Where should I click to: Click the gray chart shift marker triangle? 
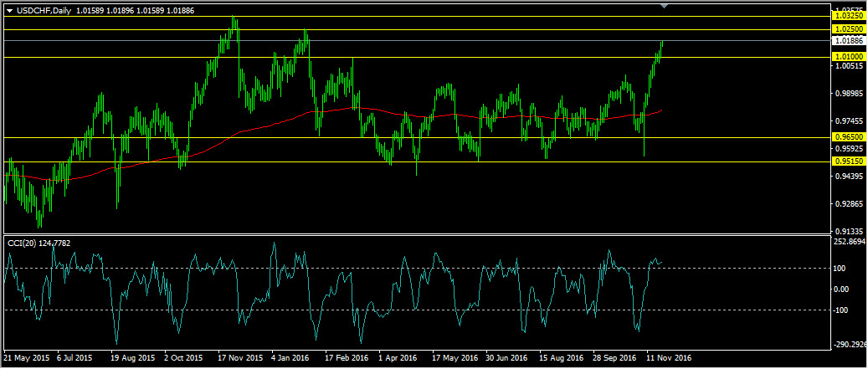[665, 7]
